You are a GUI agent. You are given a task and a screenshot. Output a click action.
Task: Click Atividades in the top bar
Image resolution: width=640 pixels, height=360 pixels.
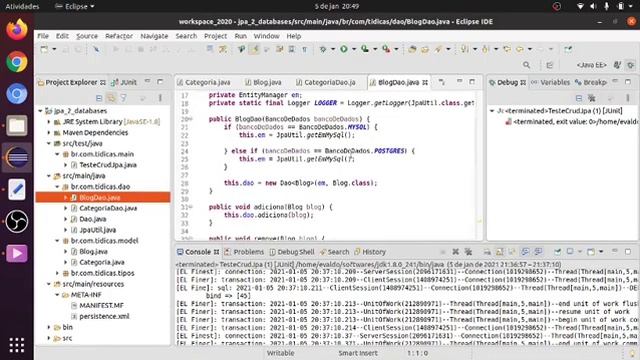pos(22,6)
